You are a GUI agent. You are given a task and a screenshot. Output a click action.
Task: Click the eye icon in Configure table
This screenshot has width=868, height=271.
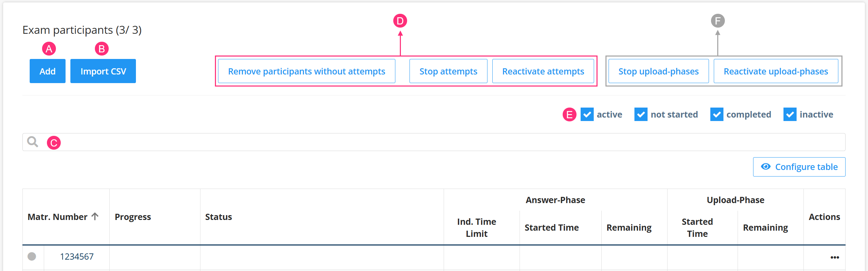tap(766, 167)
